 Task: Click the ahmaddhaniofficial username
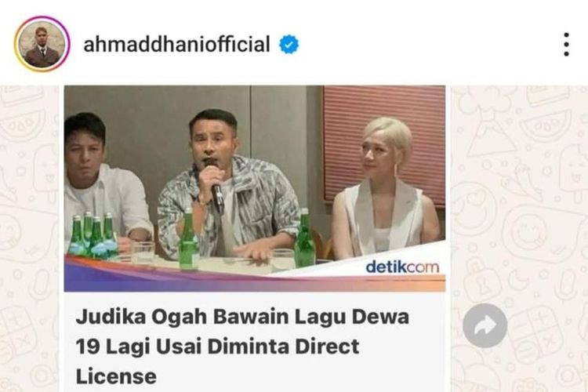point(176,44)
